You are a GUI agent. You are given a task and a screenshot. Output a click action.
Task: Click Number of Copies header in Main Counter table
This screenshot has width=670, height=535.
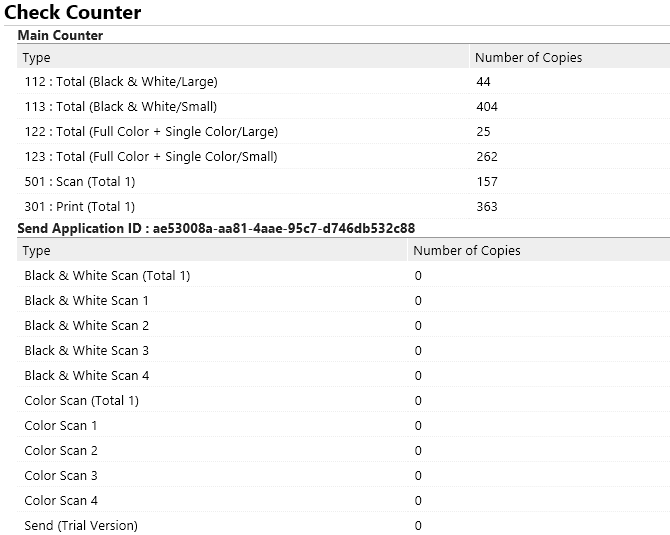coord(528,58)
